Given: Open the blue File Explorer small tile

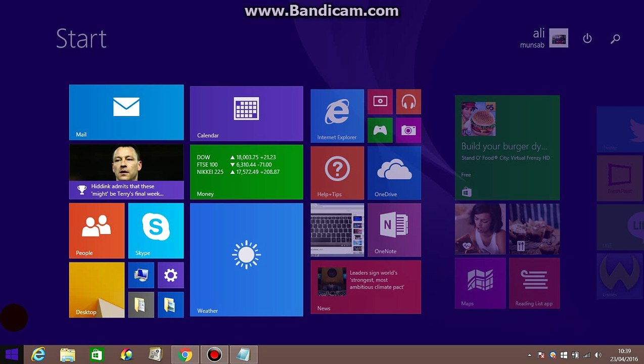Looking at the screenshot, I should point(170,305).
